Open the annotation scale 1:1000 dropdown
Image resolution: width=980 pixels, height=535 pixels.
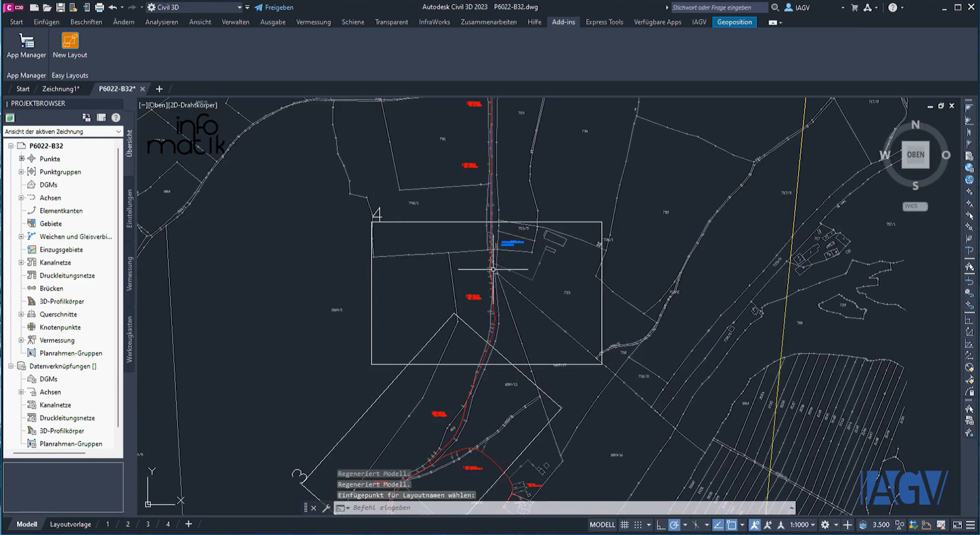(x=802, y=525)
